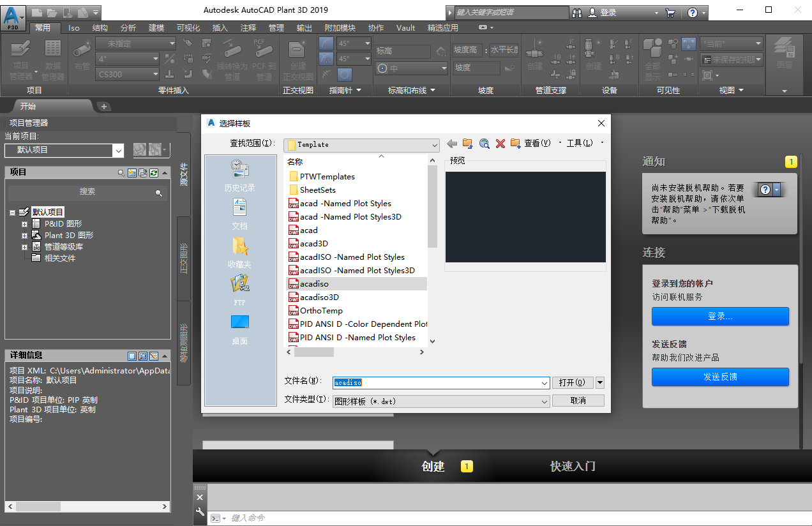Click the New file icon in quick access toolbar
812x526 pixels.
[37, 11]
